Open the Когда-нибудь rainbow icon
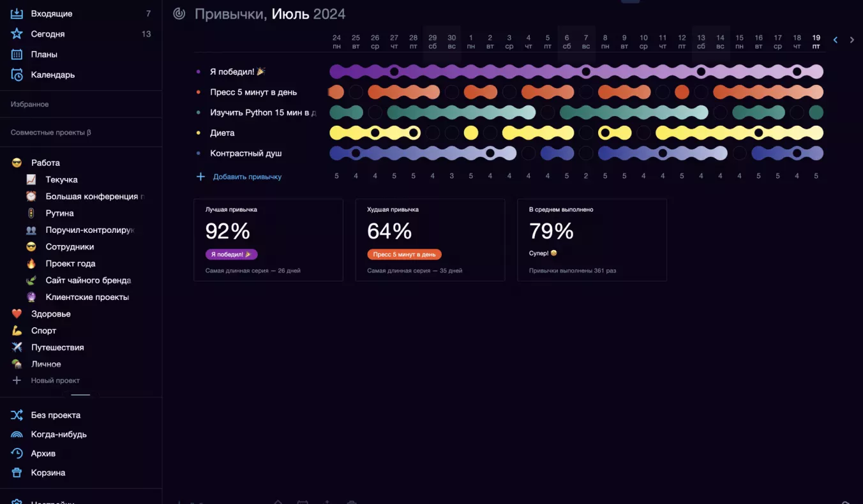863x504 pixels. [x=17, y=434]
